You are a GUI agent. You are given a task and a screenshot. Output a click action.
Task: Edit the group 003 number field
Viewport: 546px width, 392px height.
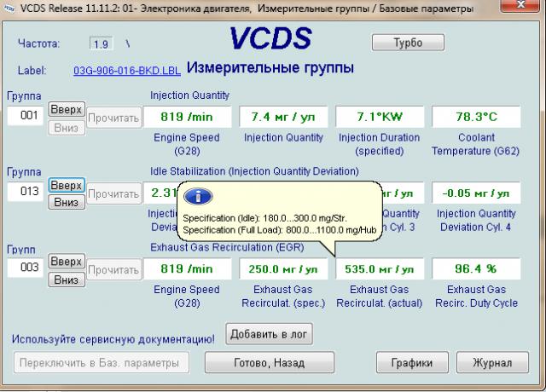(x=25, y=268)
